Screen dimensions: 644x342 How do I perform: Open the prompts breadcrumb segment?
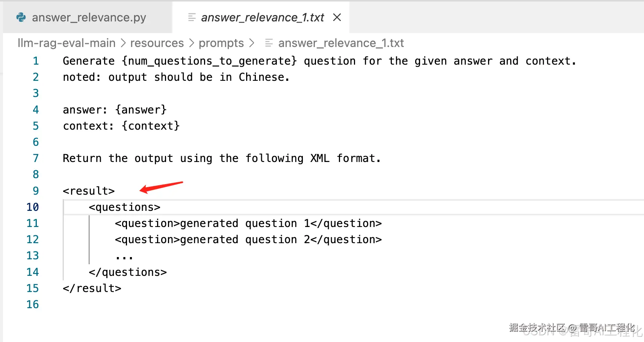click(221, 43)
